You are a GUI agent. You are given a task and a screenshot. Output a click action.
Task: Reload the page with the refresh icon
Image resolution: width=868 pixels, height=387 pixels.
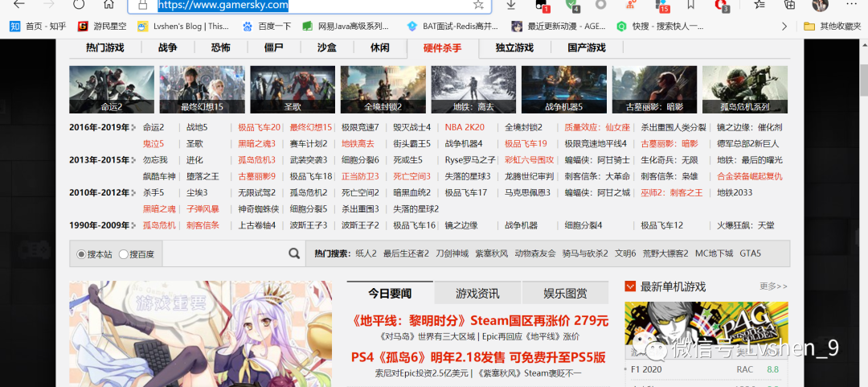click(79, 5)
